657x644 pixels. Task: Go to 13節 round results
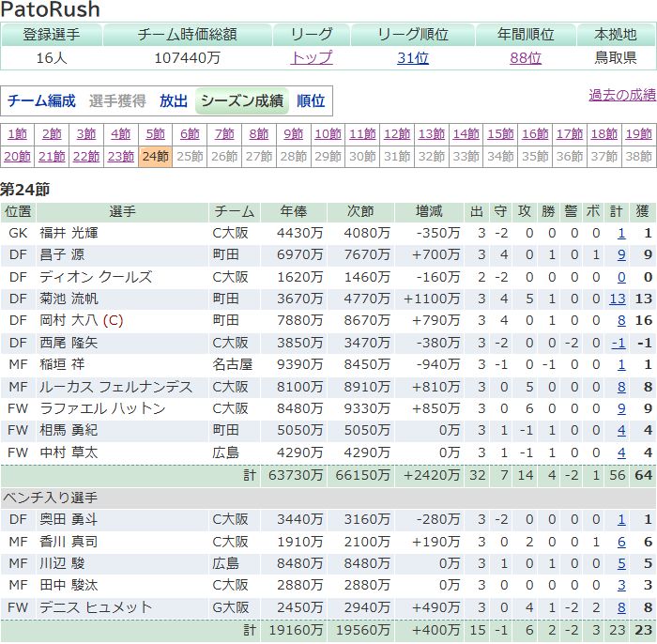[x=431, y=134]
